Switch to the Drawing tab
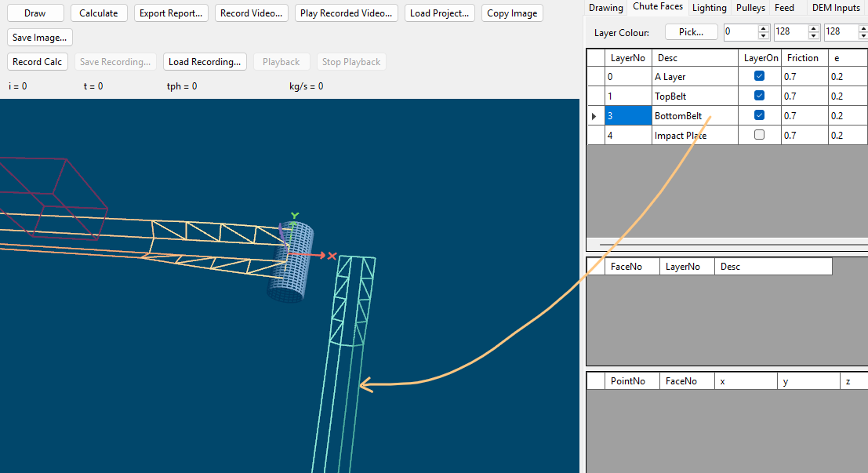This screenshot has height=473, width=868. 605,8
